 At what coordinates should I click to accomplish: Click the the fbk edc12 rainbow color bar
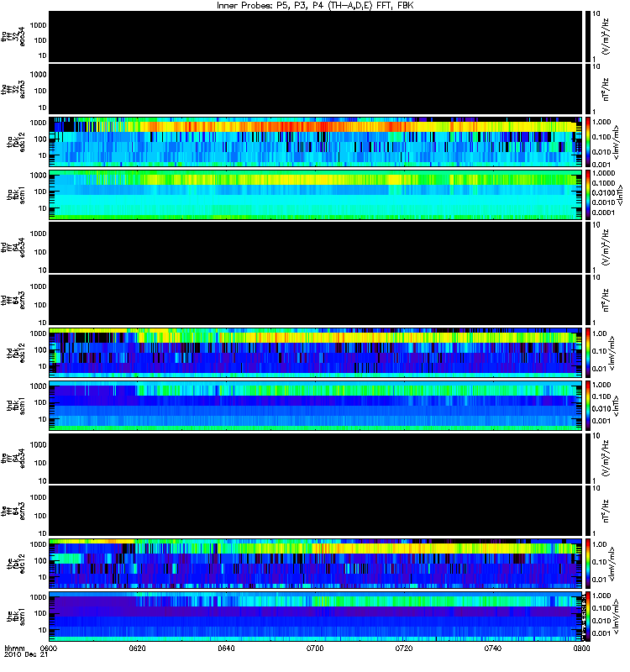(588, 564)
